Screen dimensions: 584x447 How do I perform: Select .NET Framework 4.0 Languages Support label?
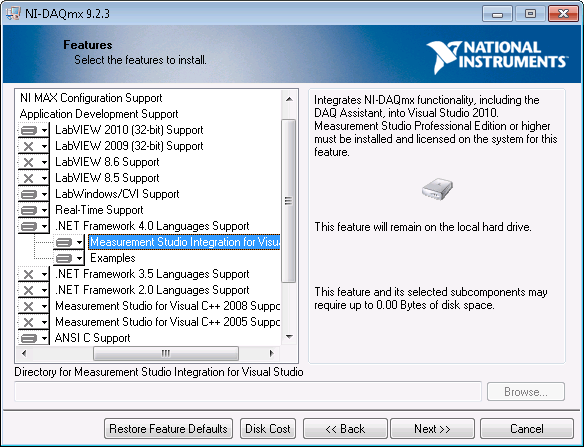point(152,226)
